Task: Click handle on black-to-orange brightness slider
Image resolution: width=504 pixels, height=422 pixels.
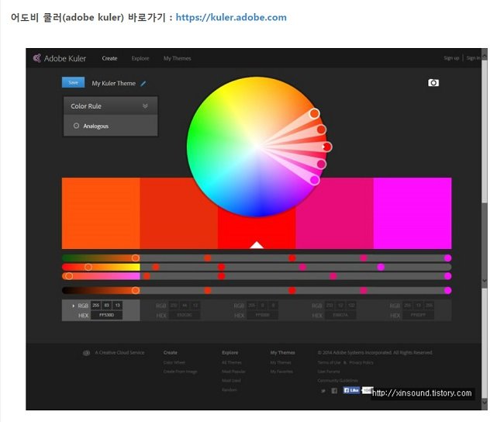Action: [136, 290]
